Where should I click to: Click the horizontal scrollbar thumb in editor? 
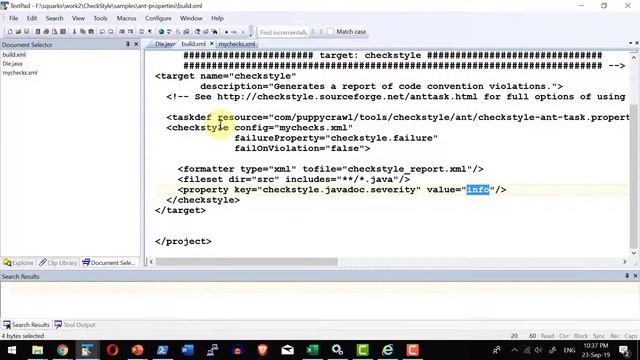click(247, 262)
